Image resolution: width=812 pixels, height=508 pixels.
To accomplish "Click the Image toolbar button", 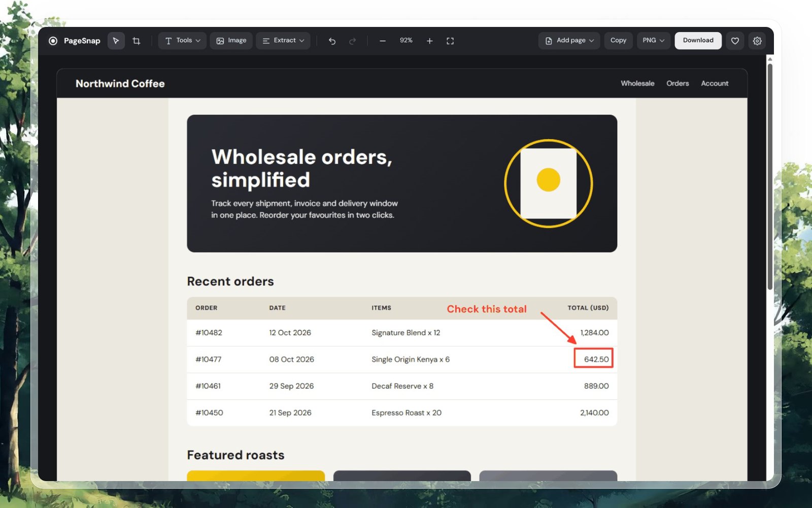I will 231,41.
